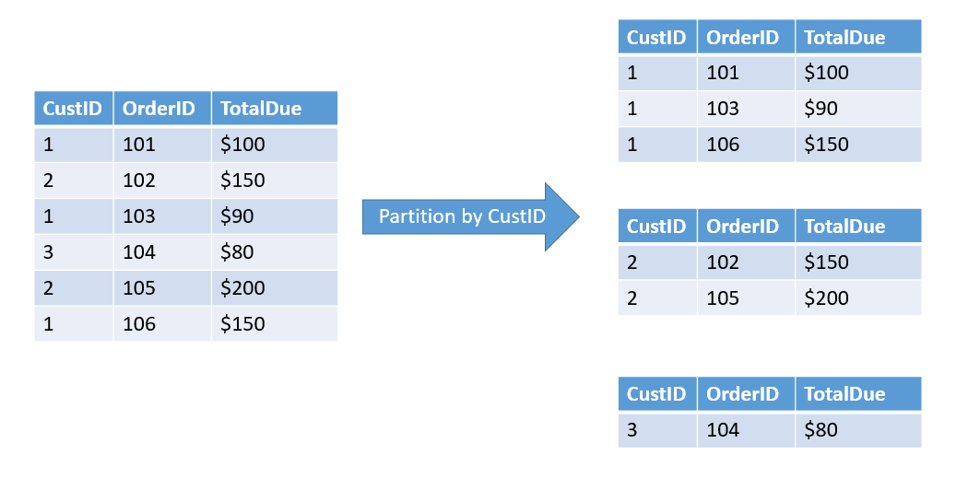The width and height of the screenshot is (980, 478).
Task: Click the CustID header of the source table
Action: click(74, 109)
